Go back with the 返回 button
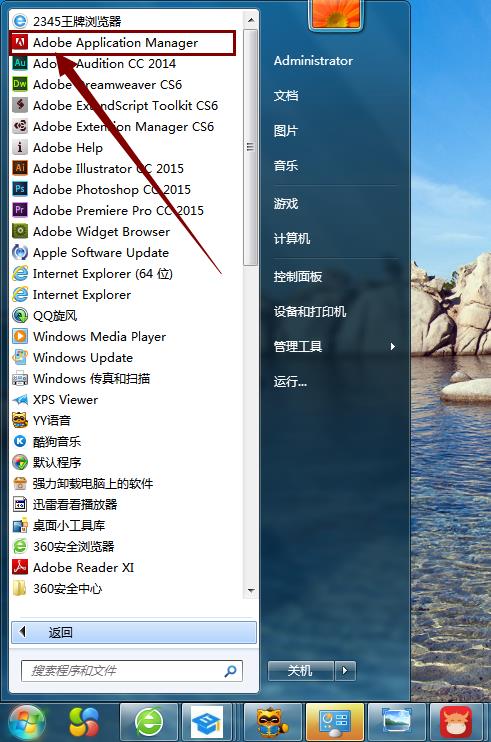The height and width of the screenshot is (742, 491). [134, 632]
